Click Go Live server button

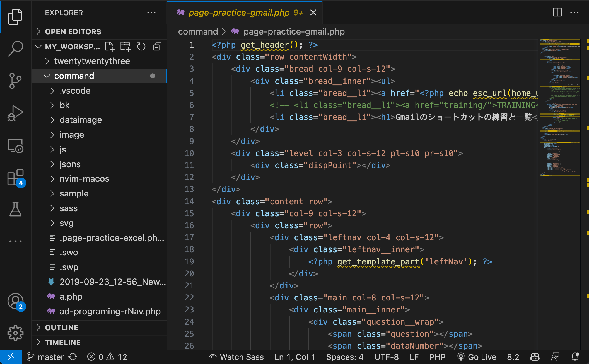477,357
